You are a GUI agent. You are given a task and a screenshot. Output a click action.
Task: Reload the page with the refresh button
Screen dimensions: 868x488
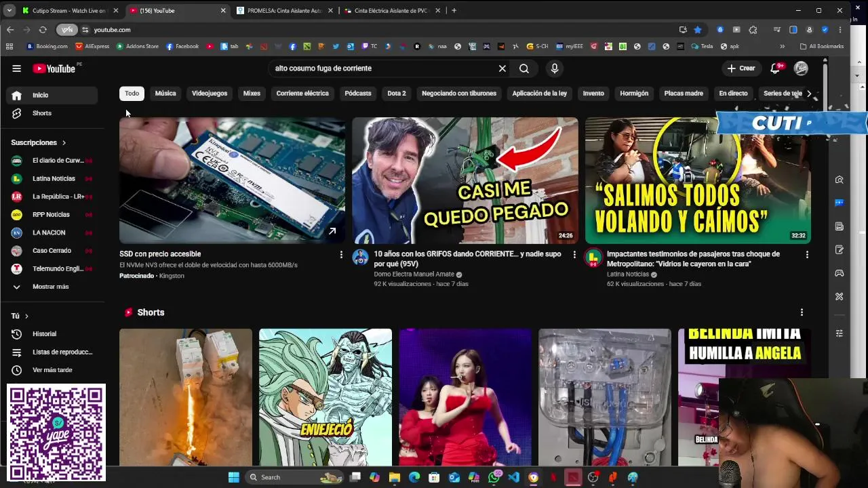[x=43, y=30]
